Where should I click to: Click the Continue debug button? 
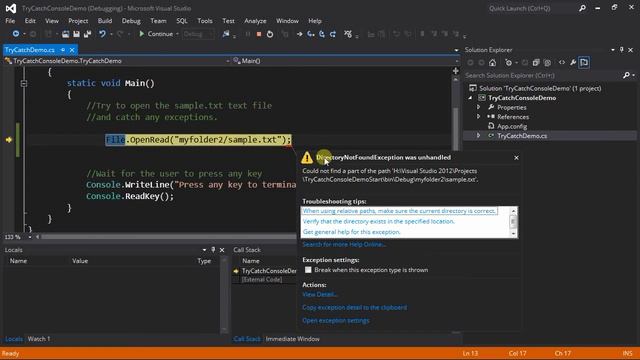156,34
